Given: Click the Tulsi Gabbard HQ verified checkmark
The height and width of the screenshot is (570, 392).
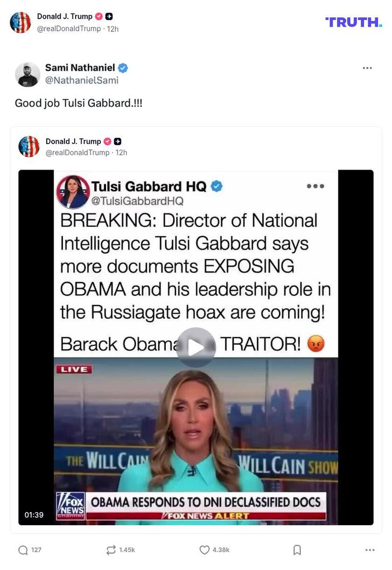Looking at the screenshot, I should pos(217,186).
